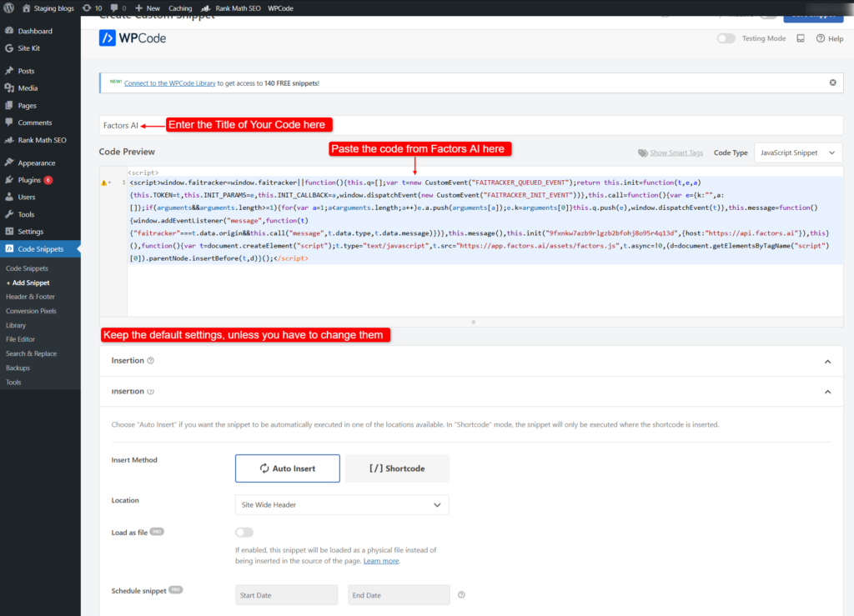Open Search & Replace submenu item
The height and width of the screenshot is (616, 854).
(31, 353)
